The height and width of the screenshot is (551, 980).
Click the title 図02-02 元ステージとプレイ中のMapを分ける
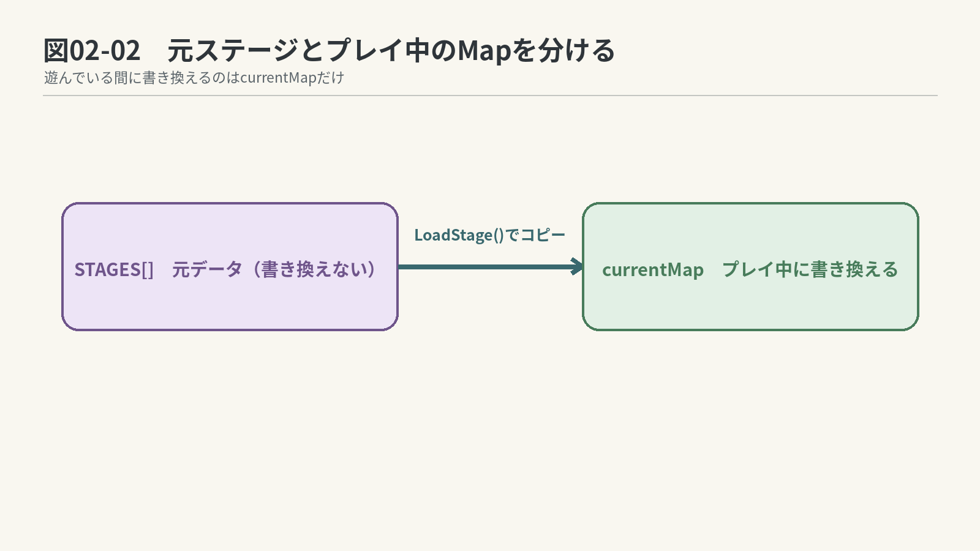pos(329,50)
